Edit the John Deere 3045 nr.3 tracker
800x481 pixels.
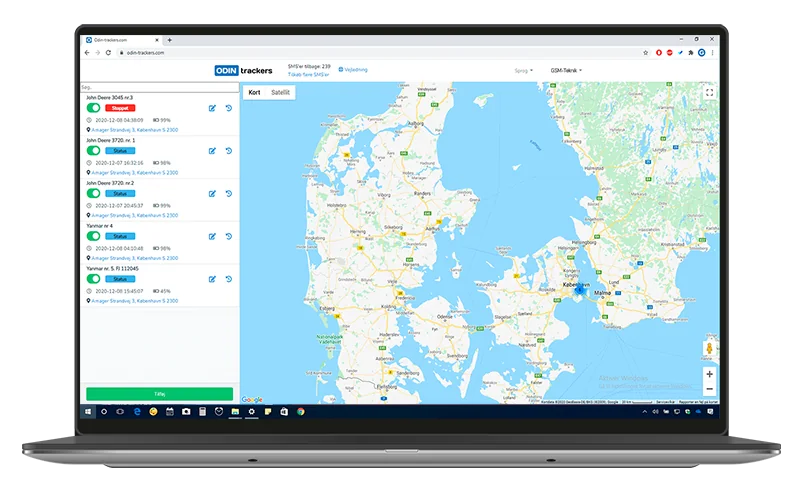tap(212, 108)
